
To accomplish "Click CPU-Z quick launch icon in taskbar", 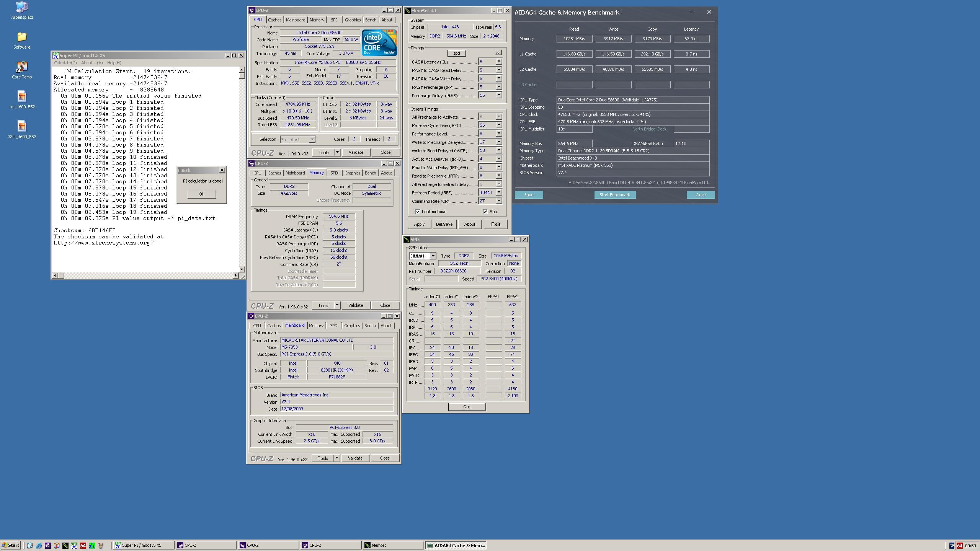I will (x=47, y=545).
